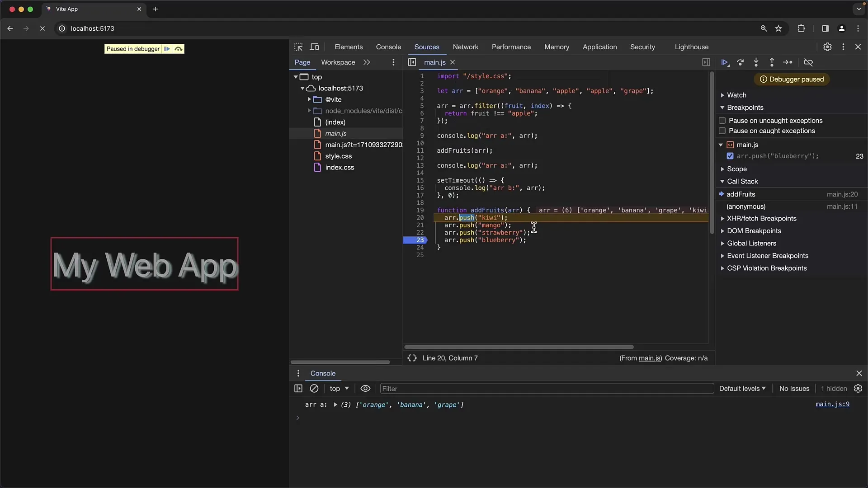The height and width of the screenshot is (488, 868).
Task: Open the Lighthouse tab
Action: tap(692, 47)
